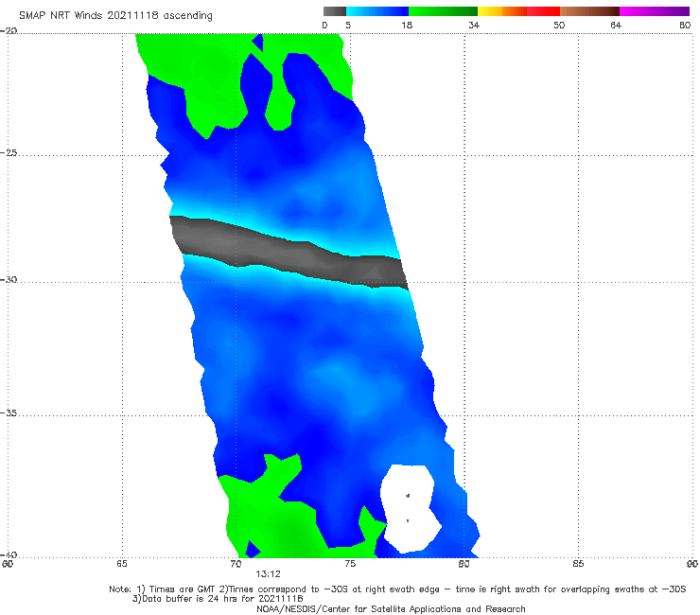Image resolution: width=700 pixels, height=615 pixels.
Task: Click the SMAP NRT Winds 20211118 ascending title
Action: point(115,16)
